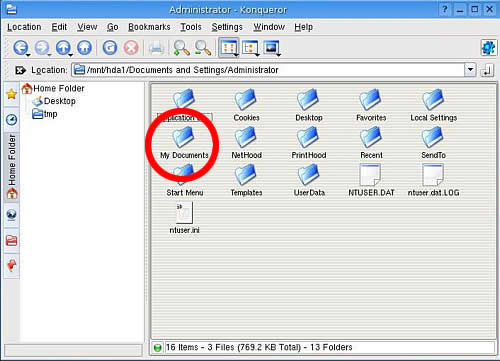Click into the Location address field
500x361 pixels.
268,70
